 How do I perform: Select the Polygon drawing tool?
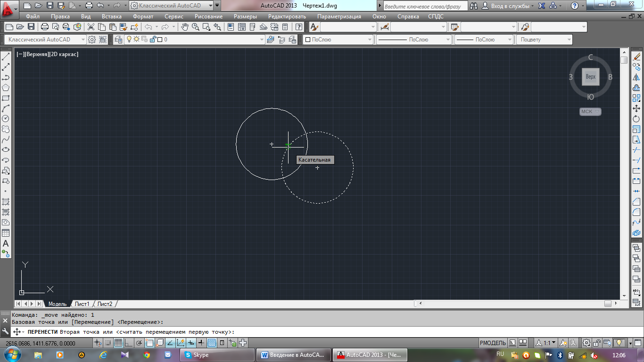6,88
